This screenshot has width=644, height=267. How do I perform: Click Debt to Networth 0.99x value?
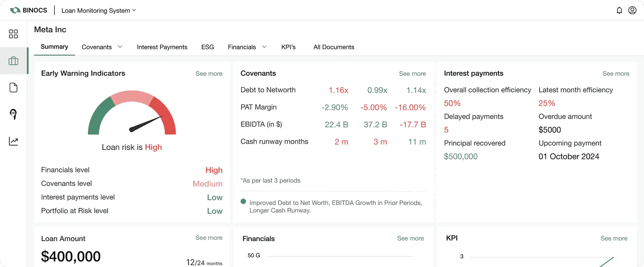click(377, 90)
